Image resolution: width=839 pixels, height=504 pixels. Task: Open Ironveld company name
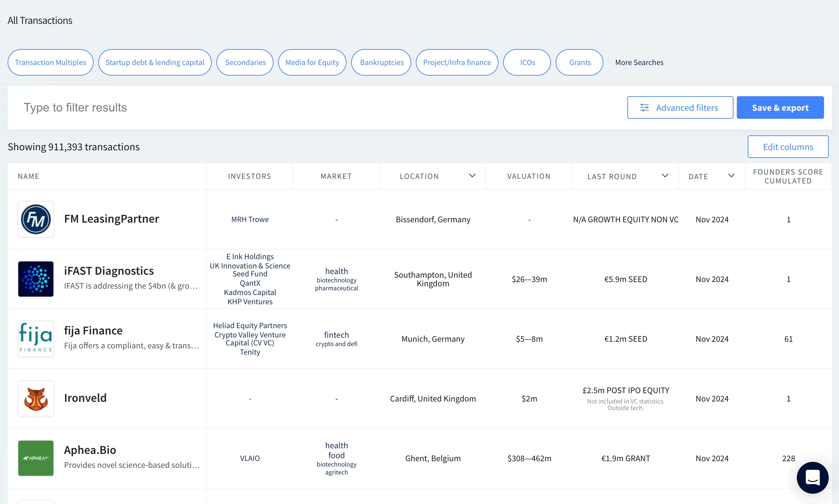[x=85, y=398]
